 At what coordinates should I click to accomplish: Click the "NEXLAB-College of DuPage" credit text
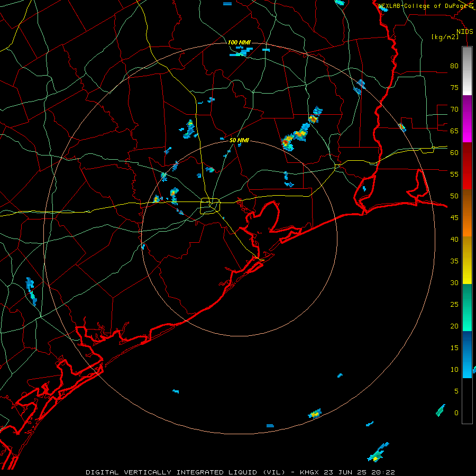coord(423,6)
